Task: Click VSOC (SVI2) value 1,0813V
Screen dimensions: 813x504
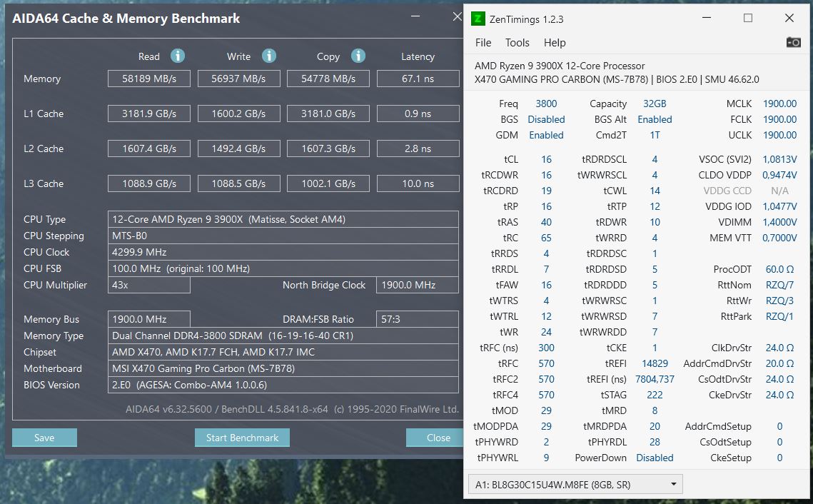Action: click(779, 159)
